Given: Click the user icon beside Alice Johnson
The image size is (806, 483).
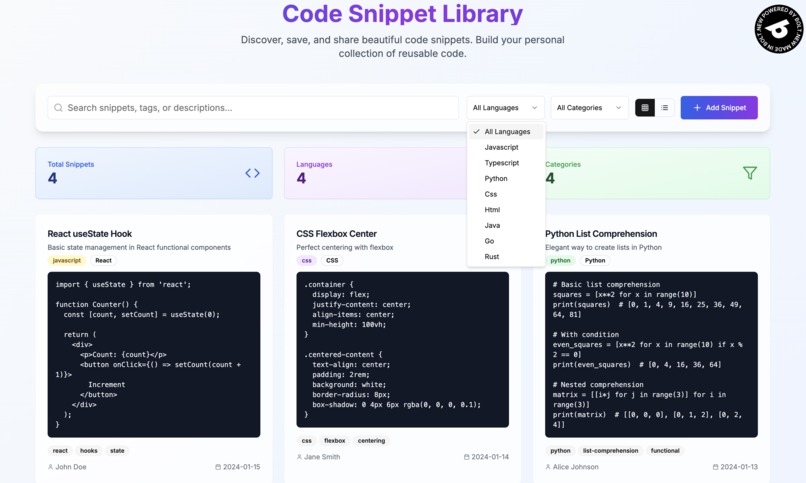Looking at the screenshot, I should (x=548, y=467).
